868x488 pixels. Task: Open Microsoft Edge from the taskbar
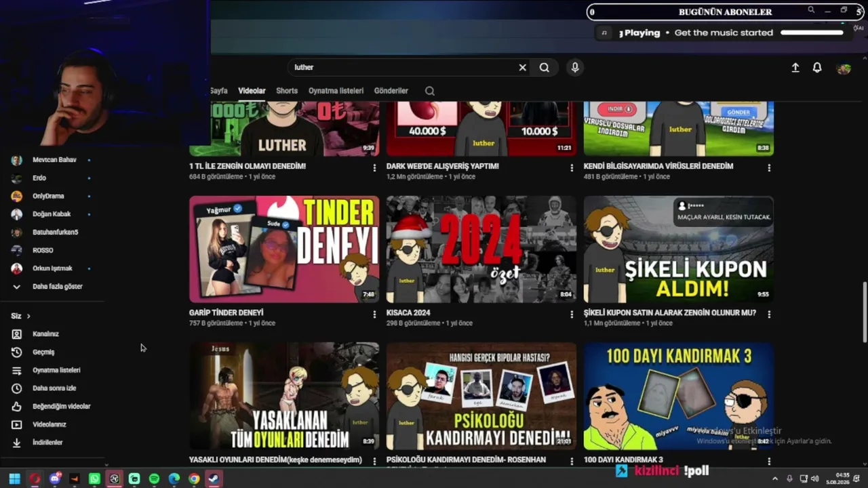174,479
